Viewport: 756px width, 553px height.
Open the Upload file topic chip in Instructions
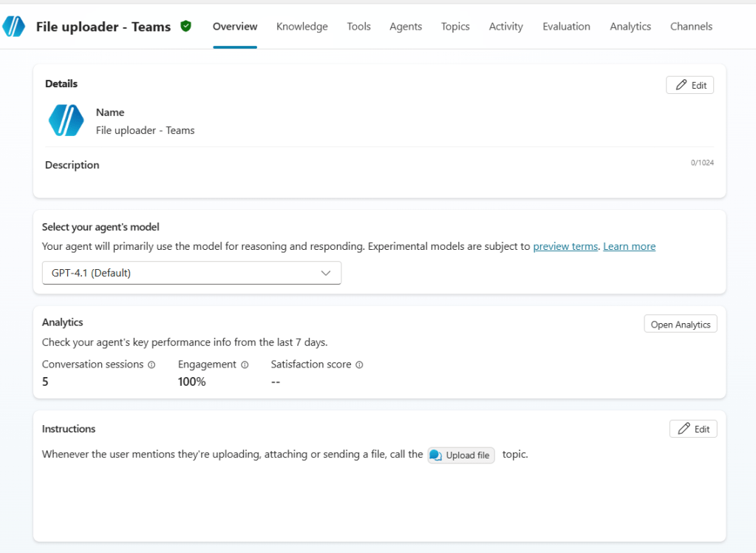click(x=460, y=455)
